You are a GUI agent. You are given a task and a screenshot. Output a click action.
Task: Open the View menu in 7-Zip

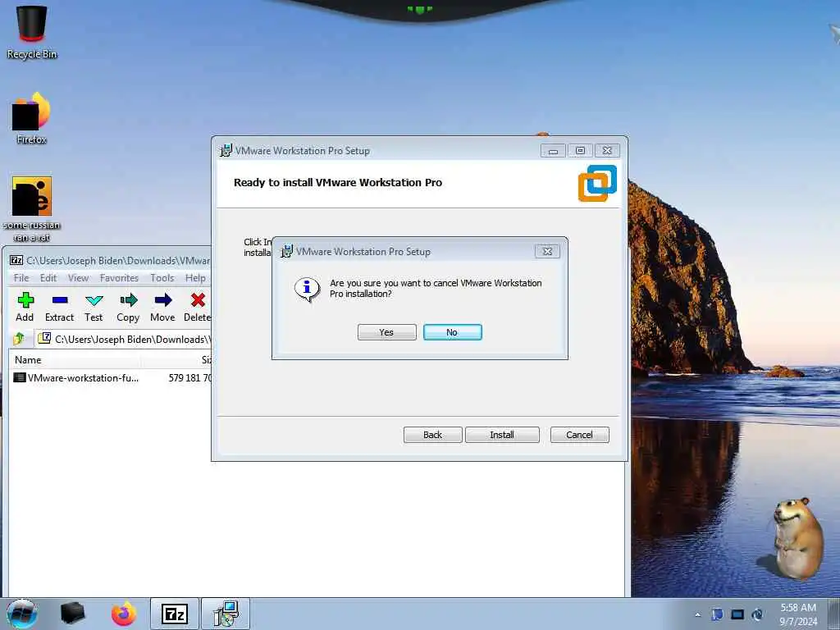[x=78, y=277]
